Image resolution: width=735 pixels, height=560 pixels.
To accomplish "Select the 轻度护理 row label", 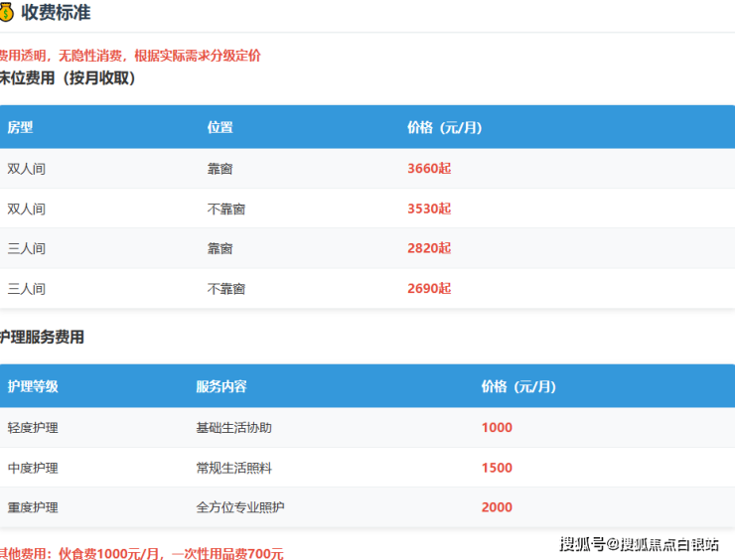I will 33,428.
